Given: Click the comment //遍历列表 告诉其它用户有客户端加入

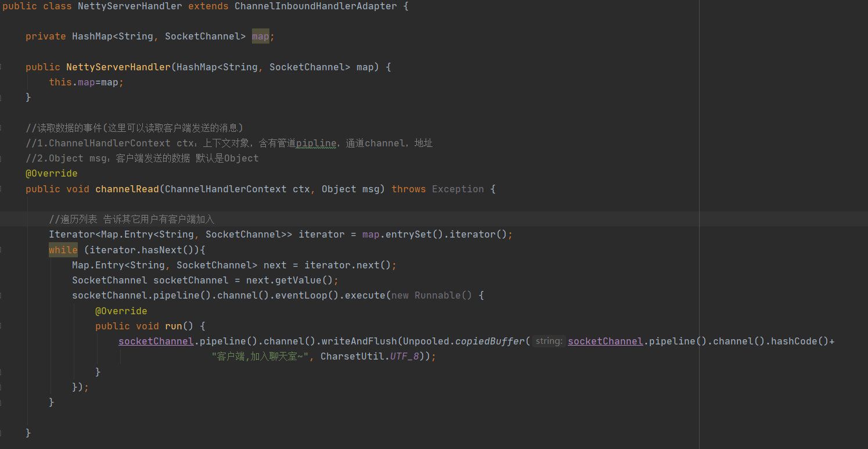Looking at the screenshot, I should coord(132,220).
